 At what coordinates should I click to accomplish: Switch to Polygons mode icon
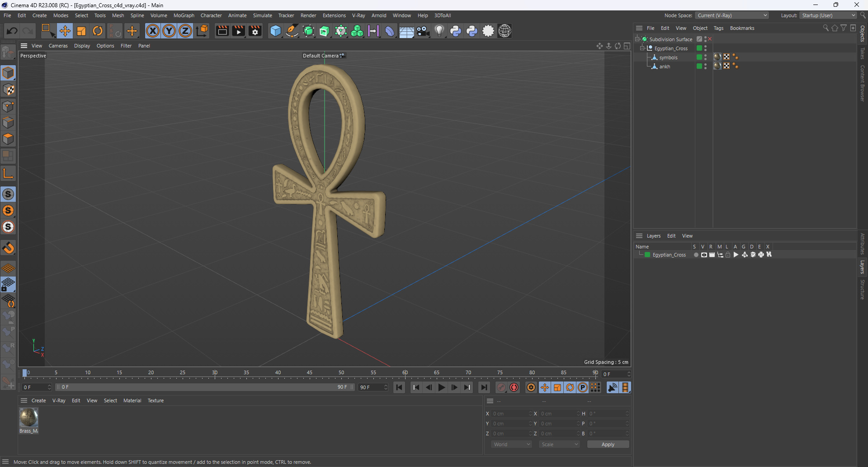click(x=8, y=139)
